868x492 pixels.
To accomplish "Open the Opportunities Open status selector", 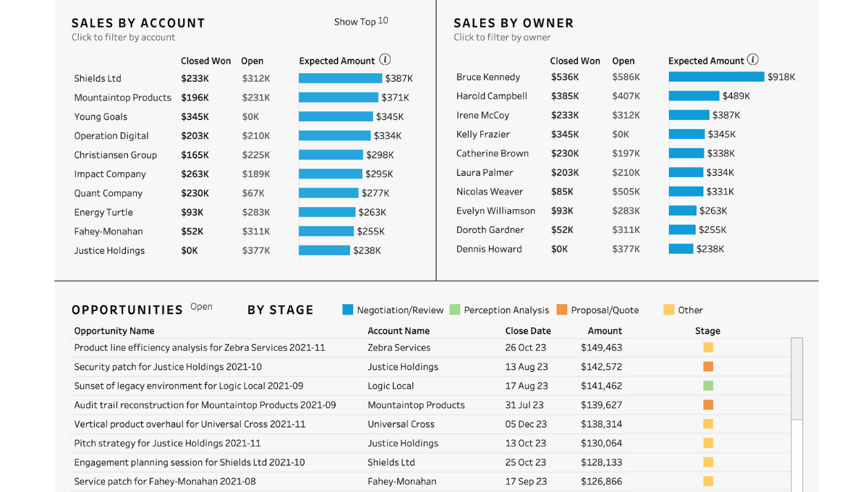I will click(201, 307).
